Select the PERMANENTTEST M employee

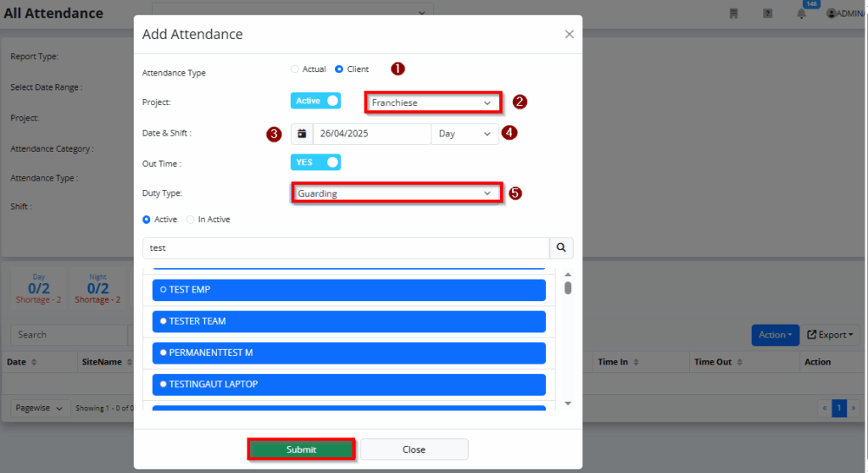coord(348,353)
